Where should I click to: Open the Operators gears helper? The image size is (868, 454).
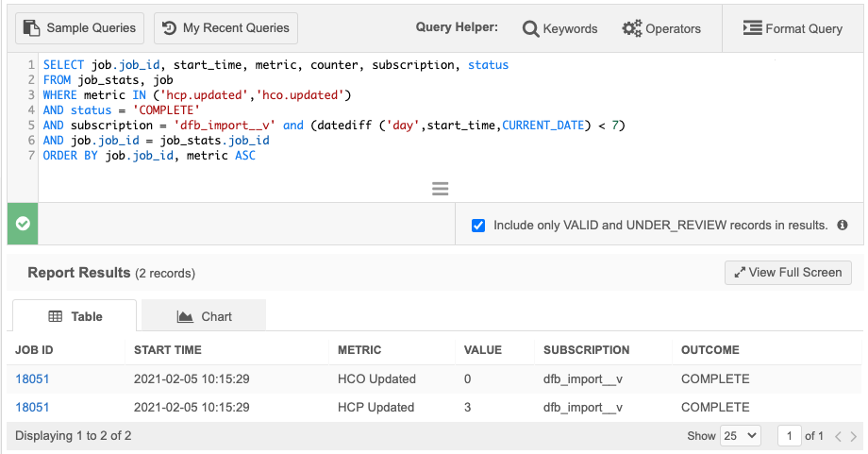point(631,28)
